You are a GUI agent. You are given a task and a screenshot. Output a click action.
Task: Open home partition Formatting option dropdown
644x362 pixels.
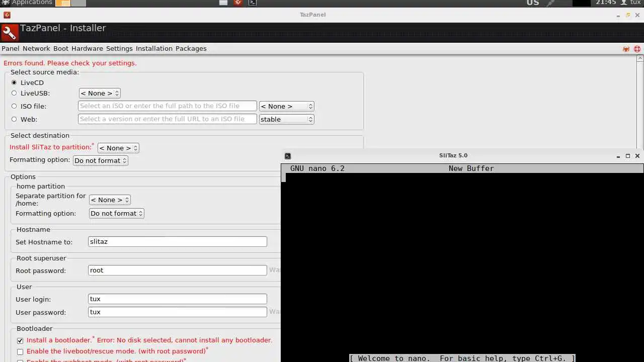point(117,213)
